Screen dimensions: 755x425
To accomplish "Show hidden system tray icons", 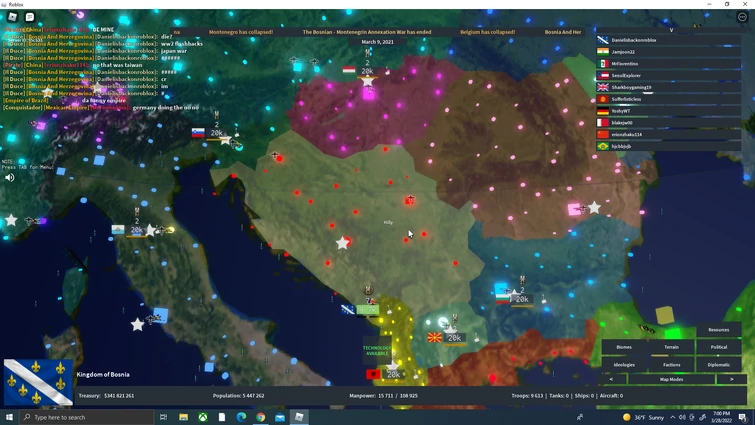I will [x=673, y=417].
